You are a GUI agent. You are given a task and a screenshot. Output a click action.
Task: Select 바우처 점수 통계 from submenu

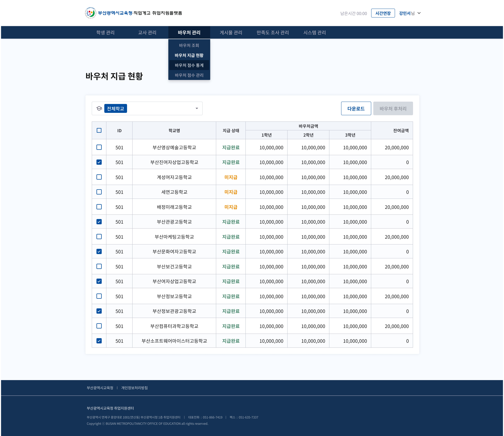point(189,65)
